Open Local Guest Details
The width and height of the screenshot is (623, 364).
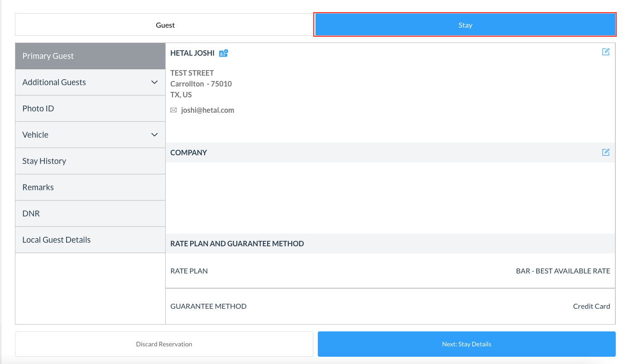(90, 240)
